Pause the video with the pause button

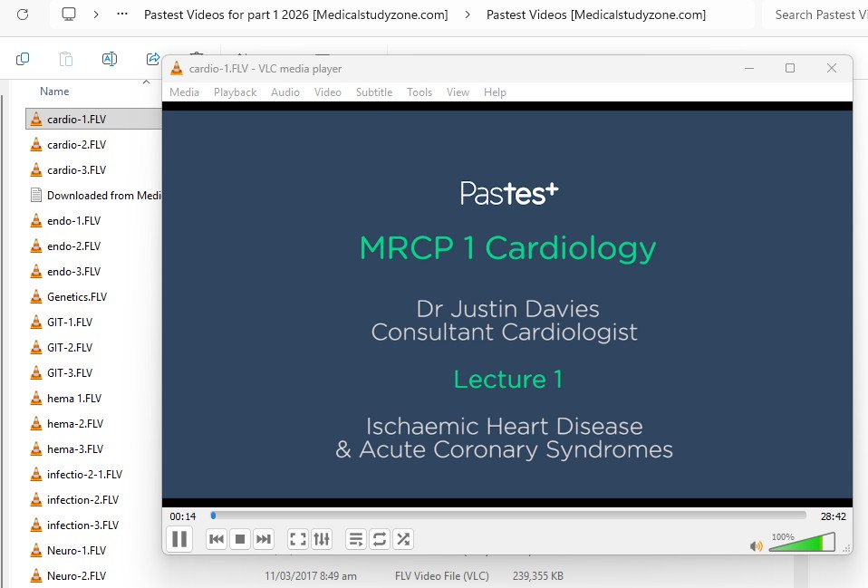(x=179, y=539)
